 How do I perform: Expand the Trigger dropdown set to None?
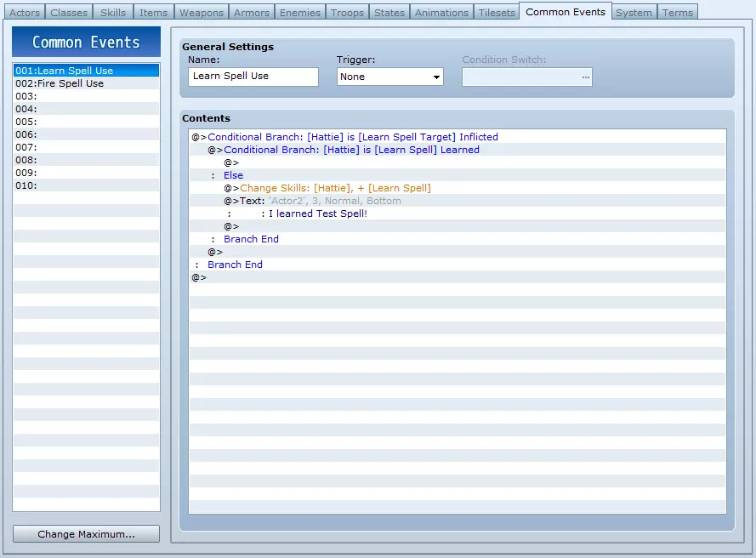pyautogui.click(x=390, y=77)
